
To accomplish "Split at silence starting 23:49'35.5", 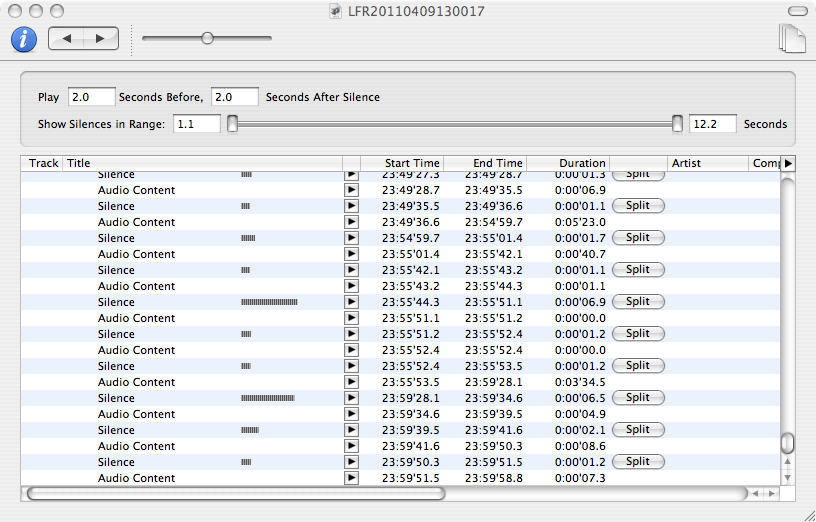I will [x=638, y=206].
